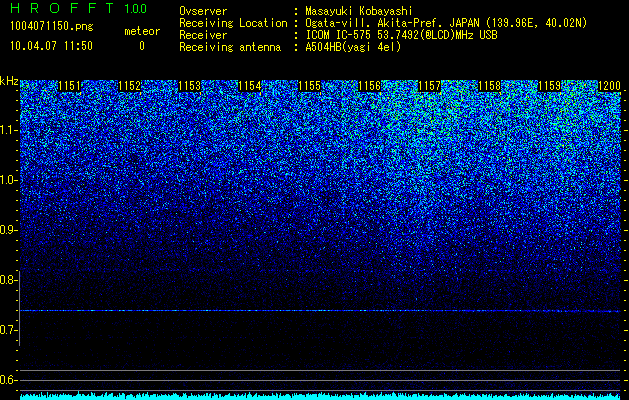Click the Receiving Location label

(233, 23)
